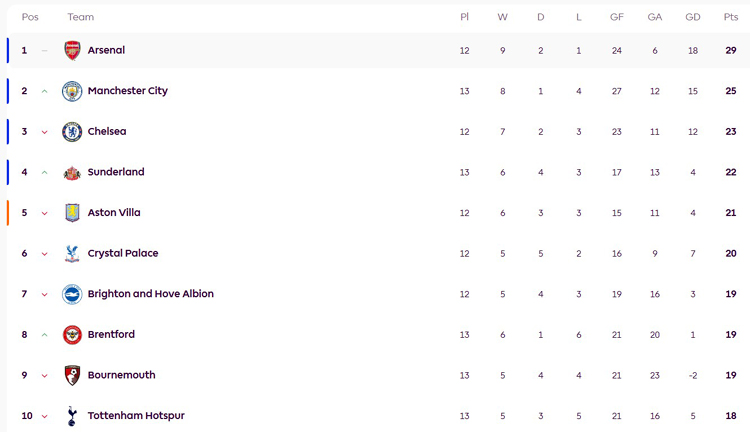The width and height of the screenshot is (750, 432).
Task: Open the Tottenham Hotspur team link
Action: pyautogui.click(x=136, y=416)
